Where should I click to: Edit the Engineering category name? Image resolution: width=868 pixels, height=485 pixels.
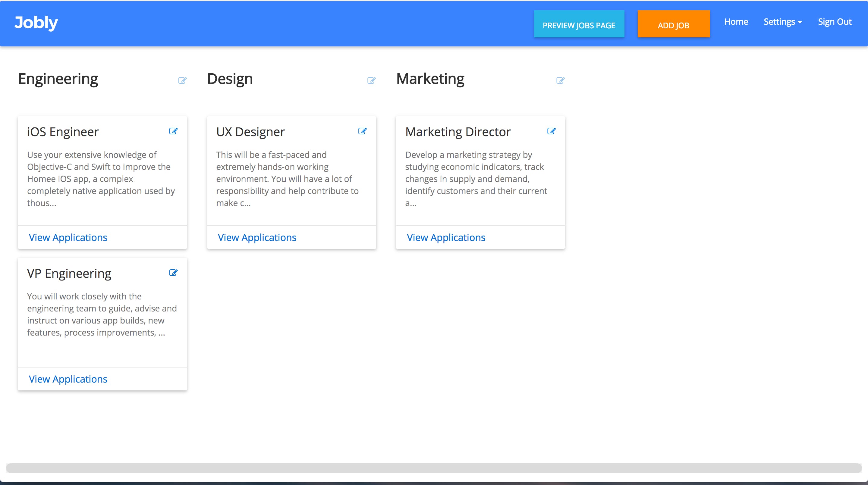(182, 80)
